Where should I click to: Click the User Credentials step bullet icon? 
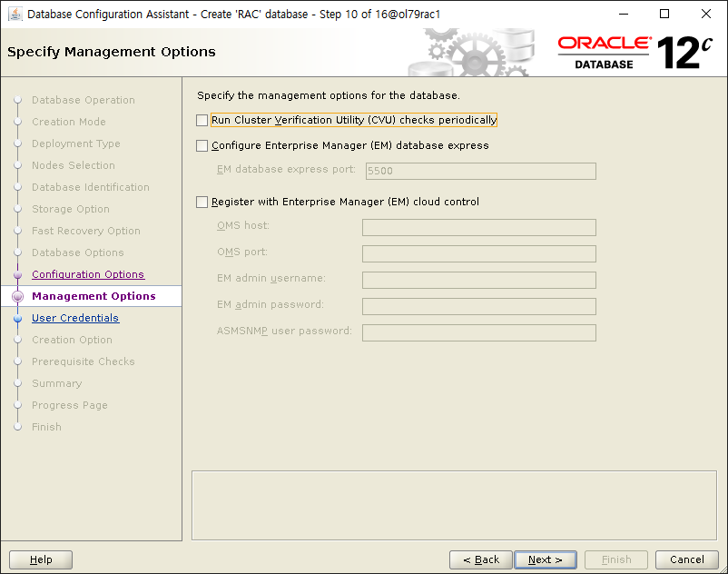coord(17,318)
